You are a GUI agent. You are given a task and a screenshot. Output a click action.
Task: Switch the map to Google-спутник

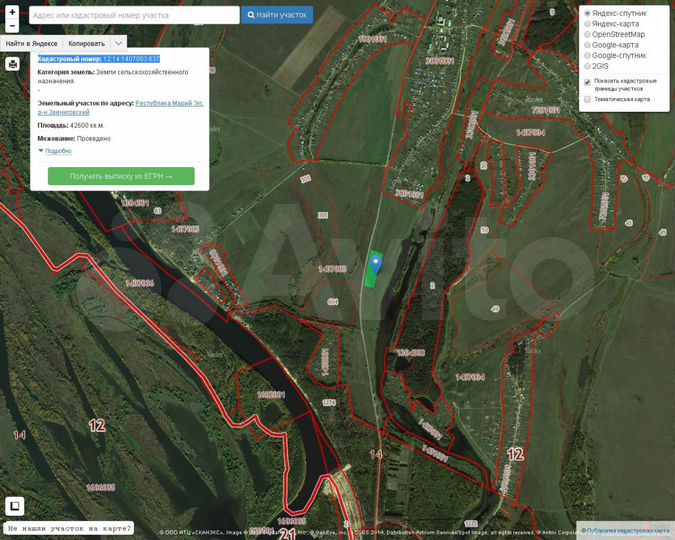click(587, 55)
